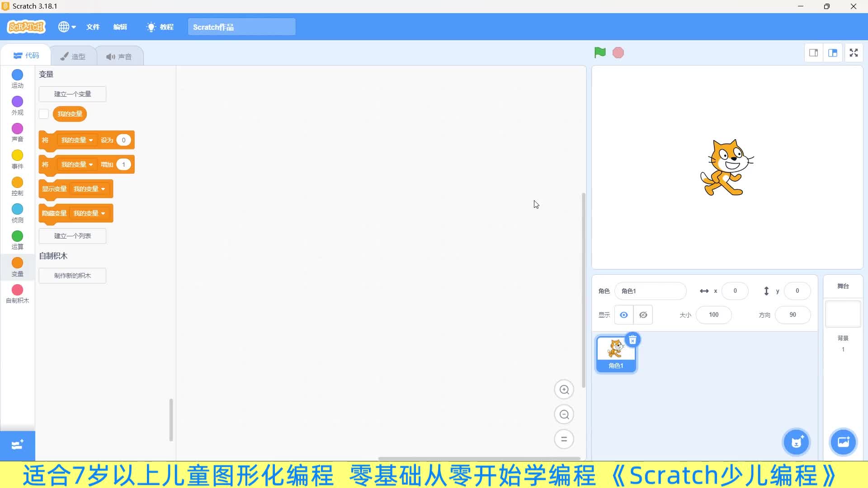Select the 事件 block category
The width and height of the screenshot is (868, 488).
point(17,160)
